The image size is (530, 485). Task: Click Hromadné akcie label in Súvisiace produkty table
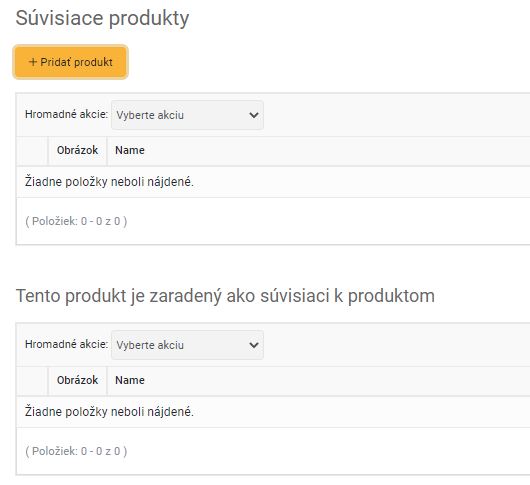coord(67,114)
